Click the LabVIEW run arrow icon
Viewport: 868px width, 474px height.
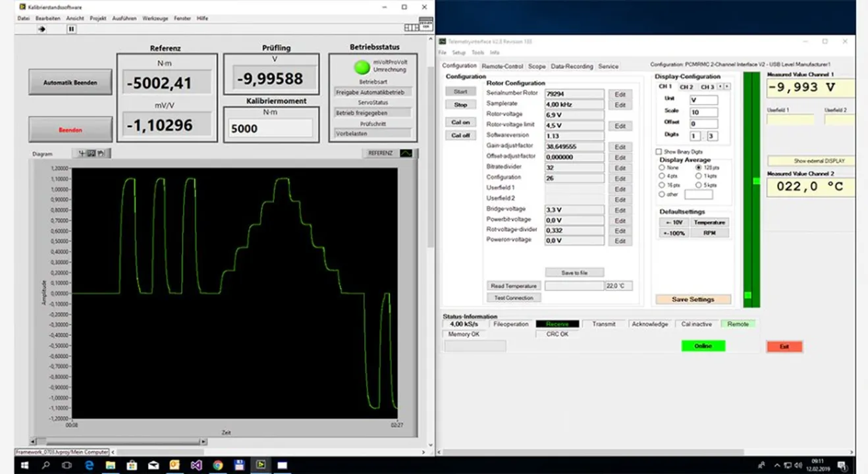coord(41,29)
